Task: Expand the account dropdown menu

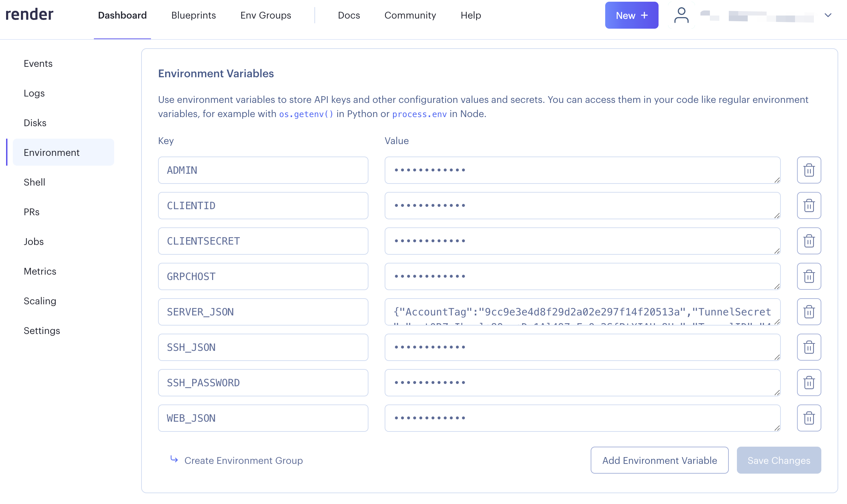Action: point(828,15)
